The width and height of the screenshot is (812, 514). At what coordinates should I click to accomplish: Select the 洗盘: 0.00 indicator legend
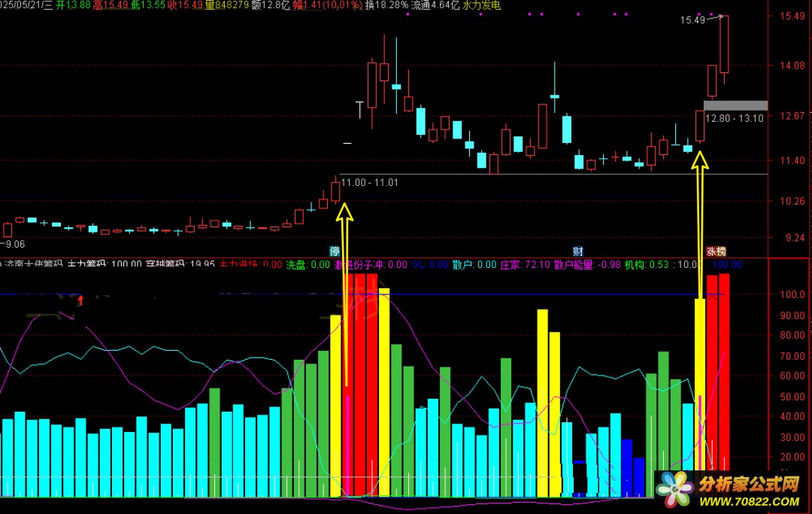click(308, 265)
